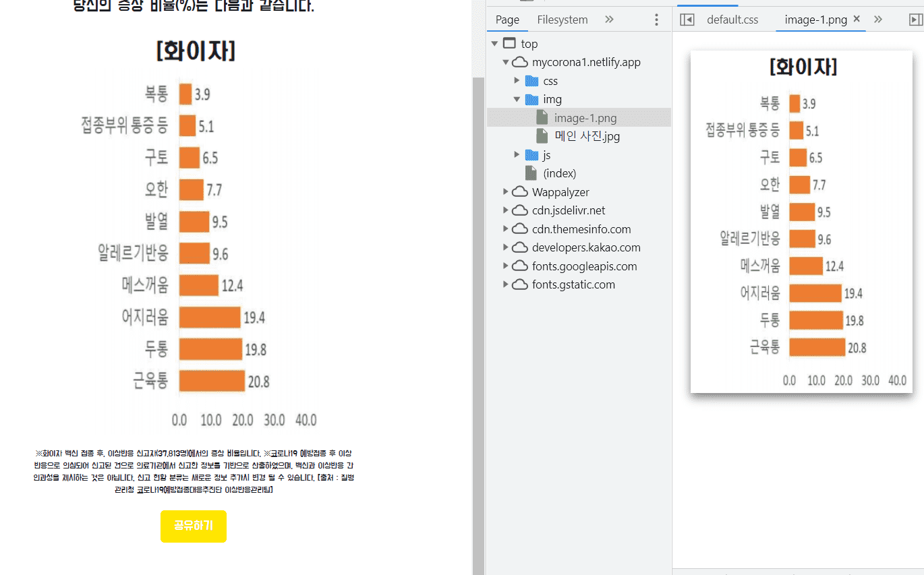Expand the fonts.googleapis.com node

tap(505, 266)
